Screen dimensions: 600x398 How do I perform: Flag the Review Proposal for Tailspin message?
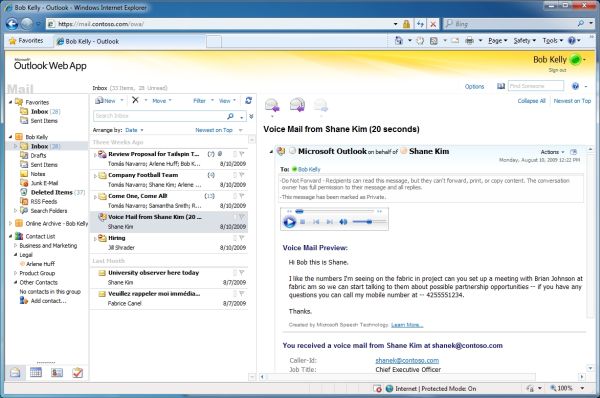(241, 154)
